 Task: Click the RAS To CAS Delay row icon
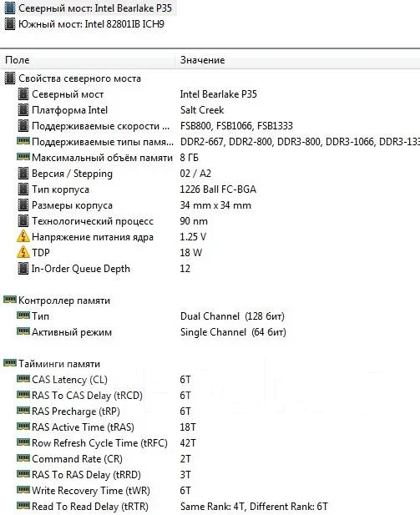23,395
